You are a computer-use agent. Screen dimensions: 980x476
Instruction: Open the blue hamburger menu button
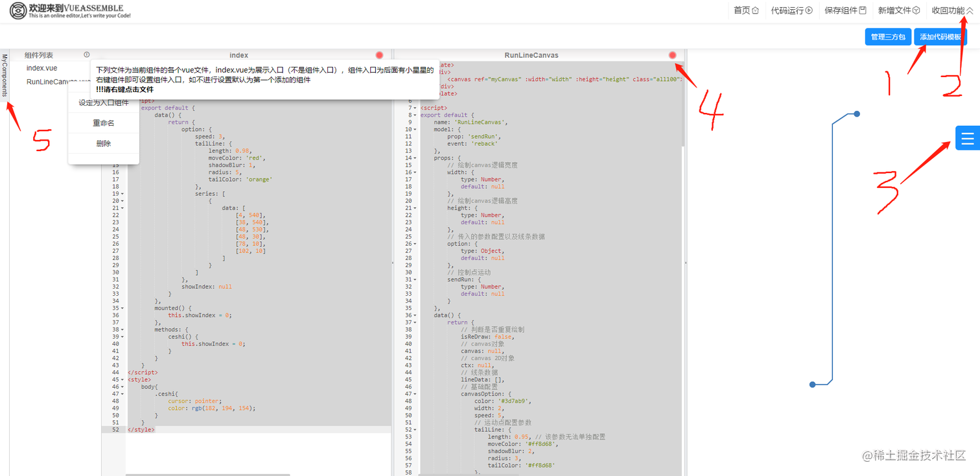click(967, 137)
